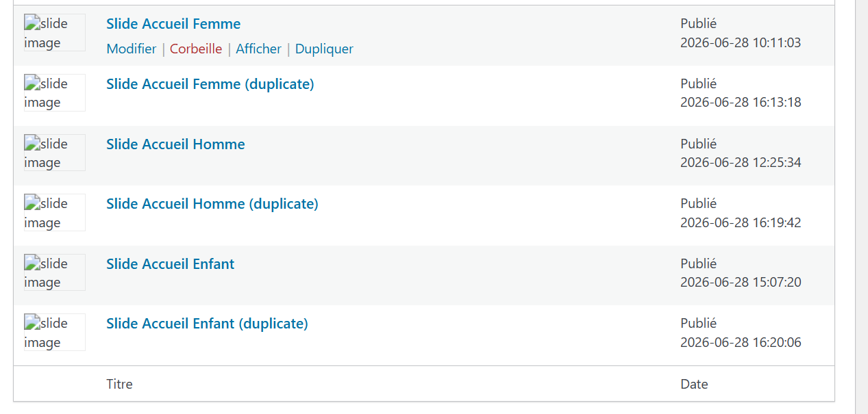Screen dimensions: 868x414
Task: Open Slide Accueil Femme (duplicate)
Action: (210, 84)
